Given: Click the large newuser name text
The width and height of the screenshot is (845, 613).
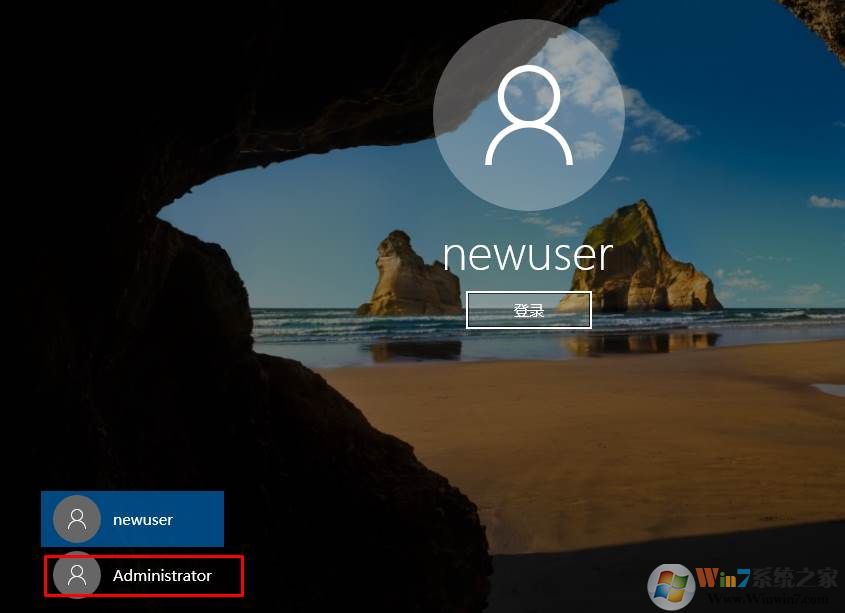Looking at the screenshot, I should pos(528,255).
